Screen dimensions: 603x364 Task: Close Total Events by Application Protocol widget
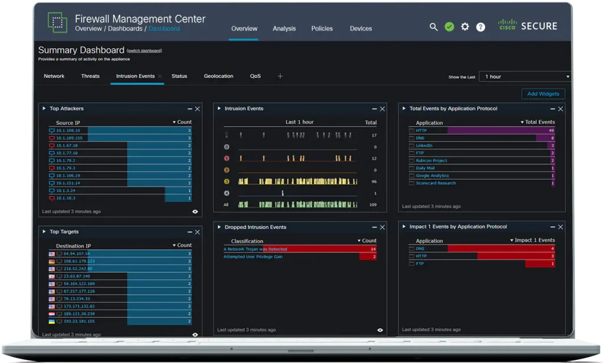click(x=561, y=109)
